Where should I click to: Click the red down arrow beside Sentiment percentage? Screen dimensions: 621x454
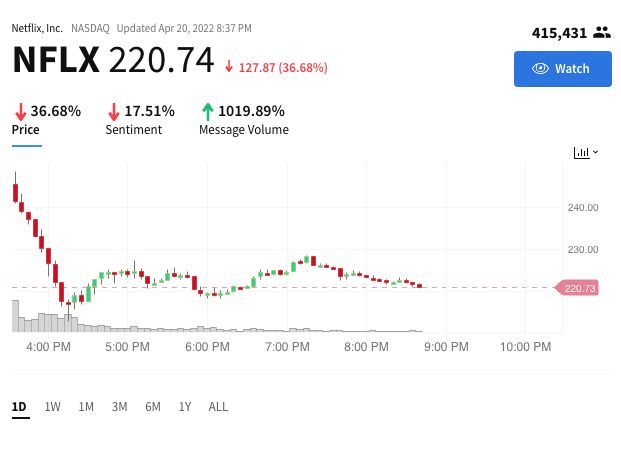pos(114,112)
